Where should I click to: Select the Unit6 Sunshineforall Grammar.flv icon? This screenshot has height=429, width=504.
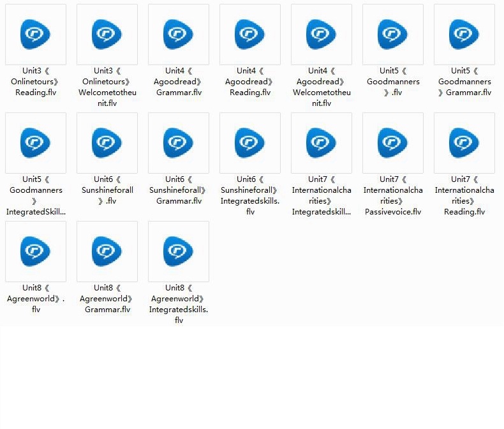point(179,143)
